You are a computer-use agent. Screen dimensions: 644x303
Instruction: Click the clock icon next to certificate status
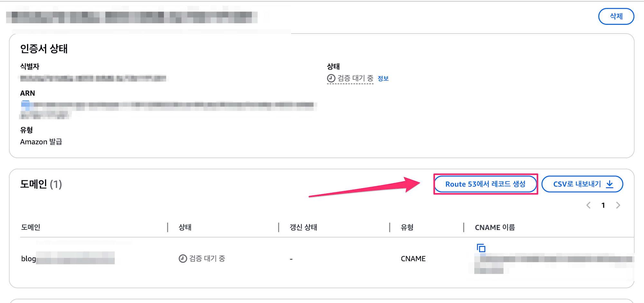(331, 78)
